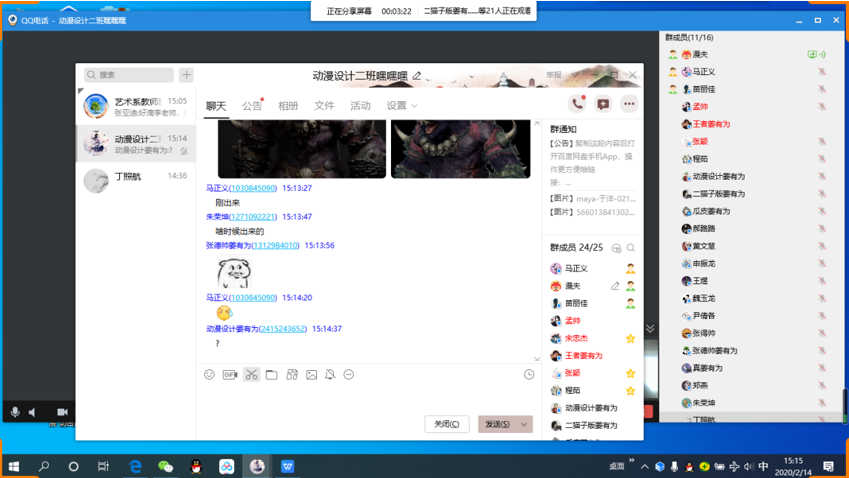Open the 相册 tab
The image size is (849, 478).
288,106
